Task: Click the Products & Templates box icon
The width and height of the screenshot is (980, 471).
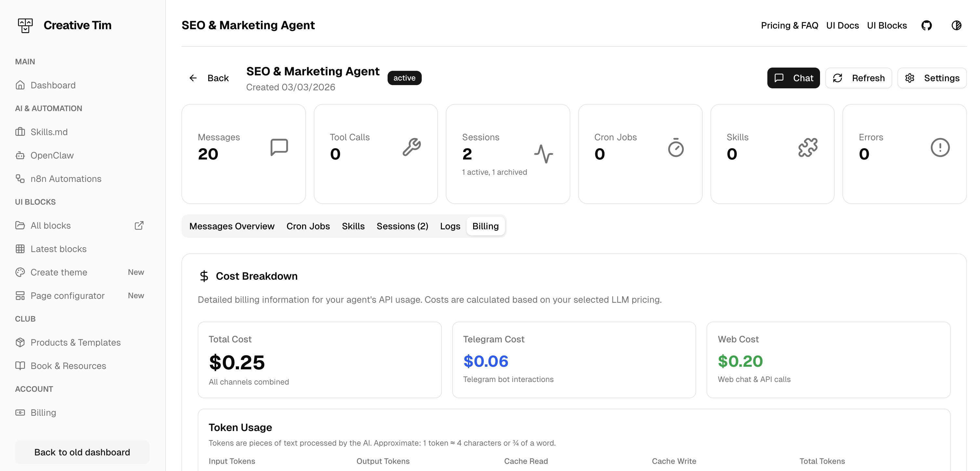Action: coord(20,342)
